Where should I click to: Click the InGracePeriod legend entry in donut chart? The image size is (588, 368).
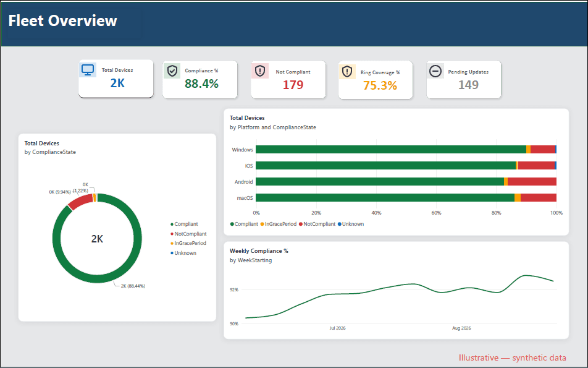(x=188, y=243)
